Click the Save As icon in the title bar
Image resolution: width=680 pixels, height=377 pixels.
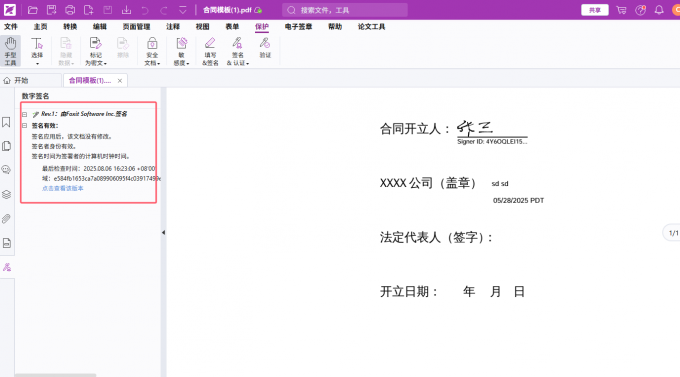(52, 10)
